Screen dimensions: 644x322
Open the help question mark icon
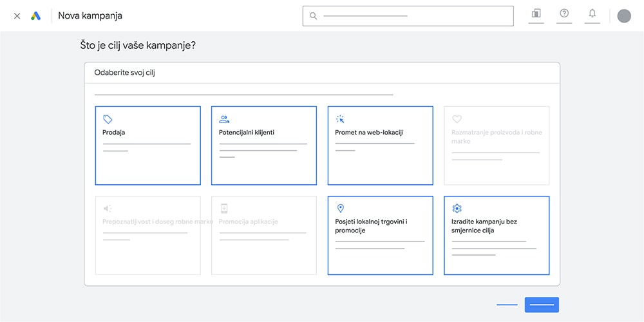click(x=564, y=14)
